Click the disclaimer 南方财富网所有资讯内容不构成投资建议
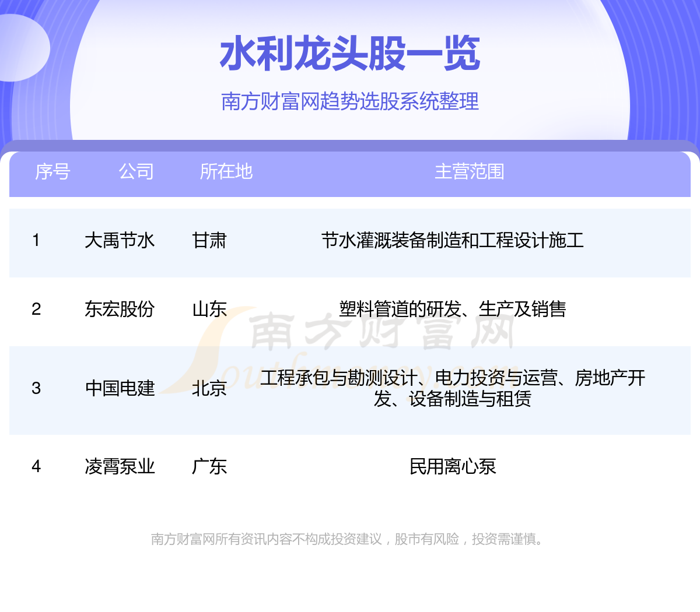This screenshot has height=612, width=700. (266, 539)
